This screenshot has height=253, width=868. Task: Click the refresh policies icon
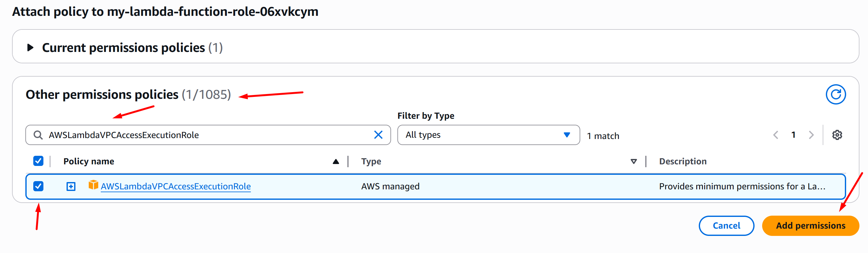tap(835, 95)
